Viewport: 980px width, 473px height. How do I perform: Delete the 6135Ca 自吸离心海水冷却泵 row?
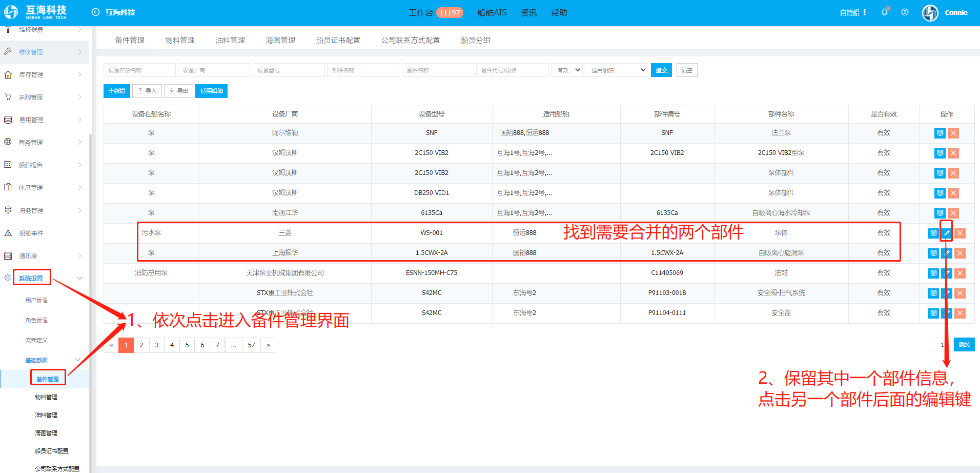pos(953,213)
